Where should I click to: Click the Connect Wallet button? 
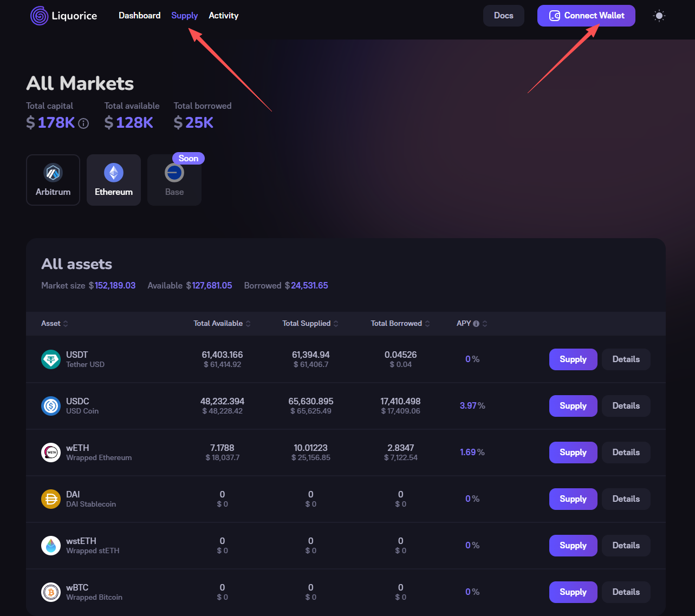click(x=586, y=16)
